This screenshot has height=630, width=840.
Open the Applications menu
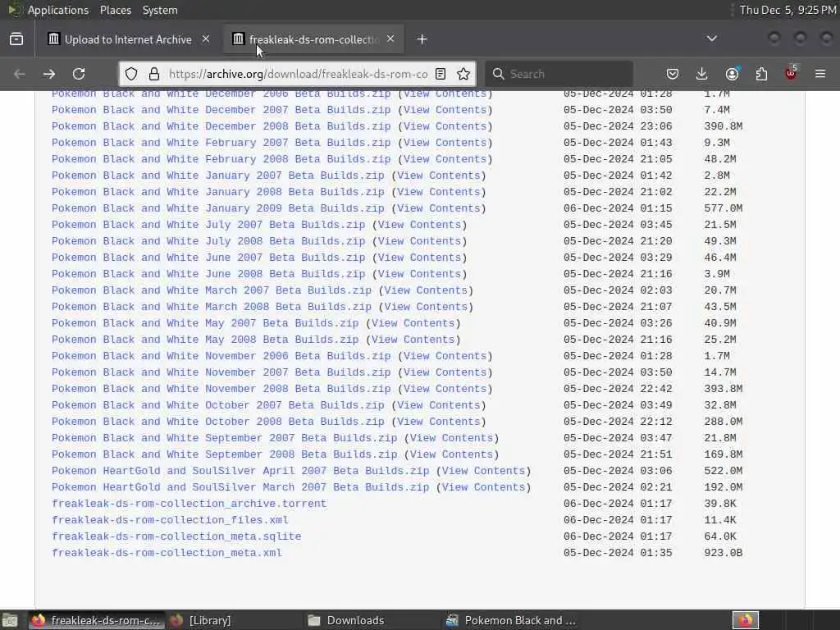[x=58, y=10]
